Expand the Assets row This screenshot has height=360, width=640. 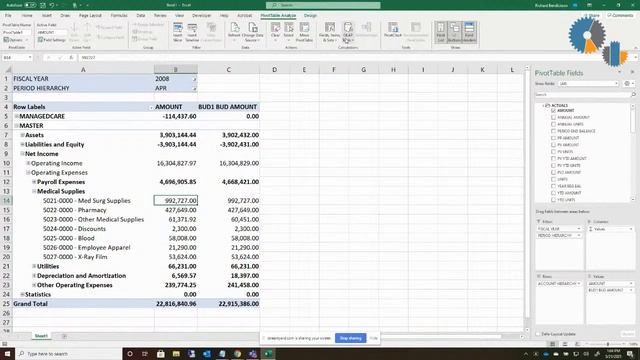point(22,135)
